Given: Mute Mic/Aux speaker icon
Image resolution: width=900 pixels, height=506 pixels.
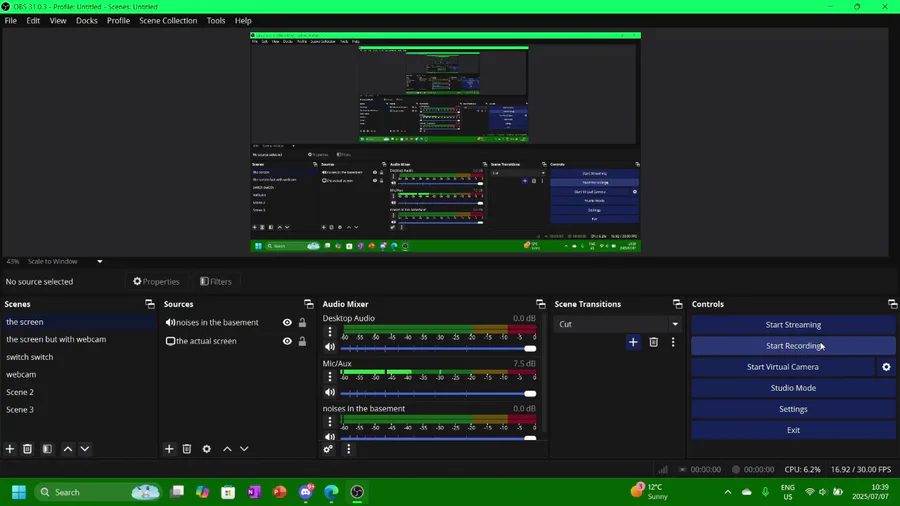Looking at the screenshot, I should [x=330, y=392].
